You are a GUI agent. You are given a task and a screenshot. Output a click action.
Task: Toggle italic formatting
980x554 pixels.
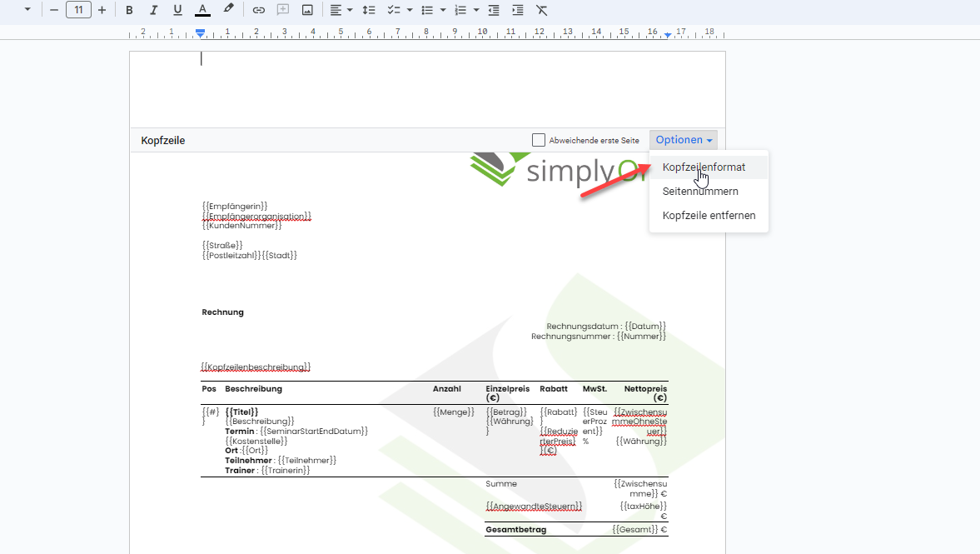(x=153, y=10)
